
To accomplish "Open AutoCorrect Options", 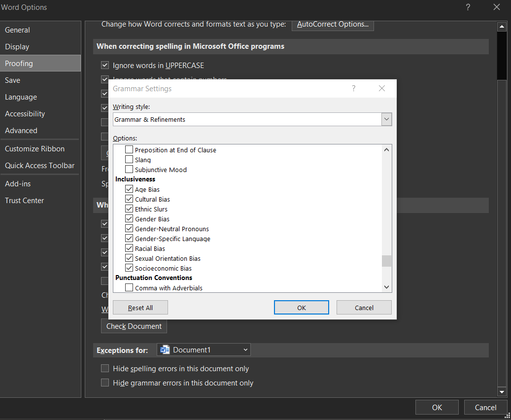I will 333,23.
